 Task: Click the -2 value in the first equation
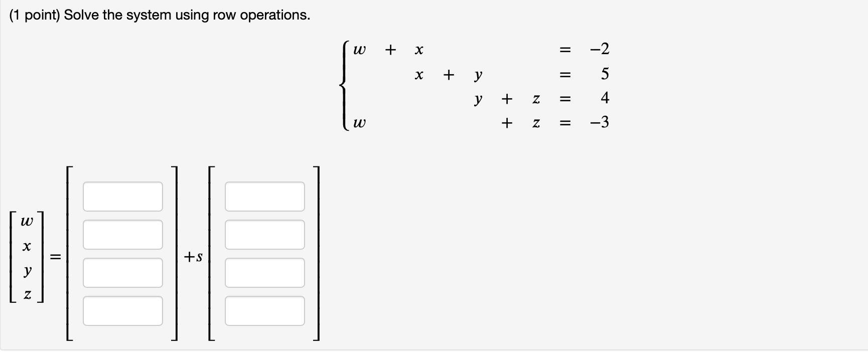point(599,49)
